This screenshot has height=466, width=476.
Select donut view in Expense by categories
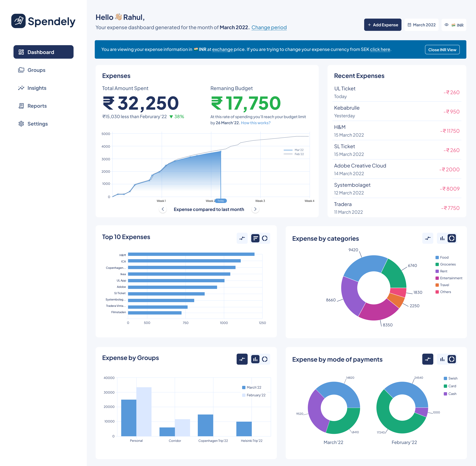coord(451,238)
